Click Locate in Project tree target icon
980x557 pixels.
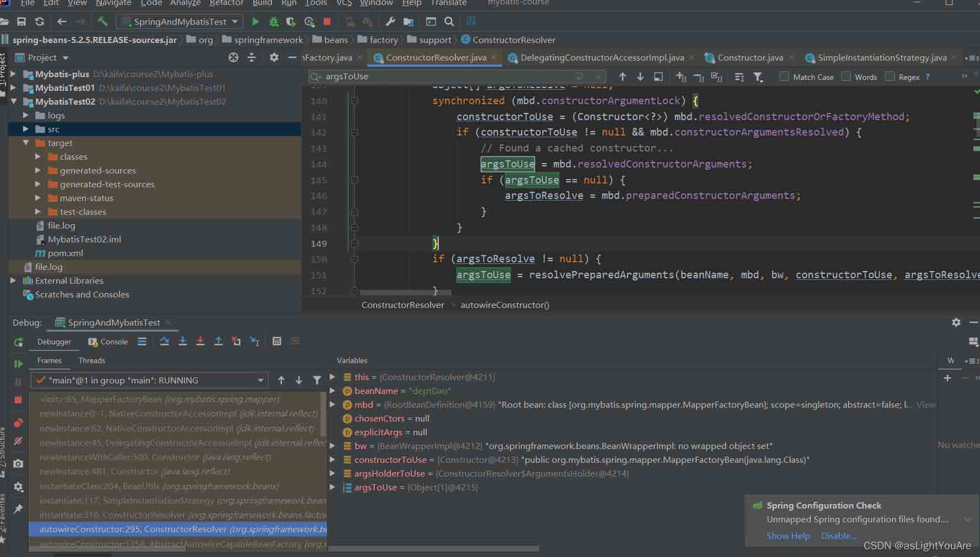(233, 58)
